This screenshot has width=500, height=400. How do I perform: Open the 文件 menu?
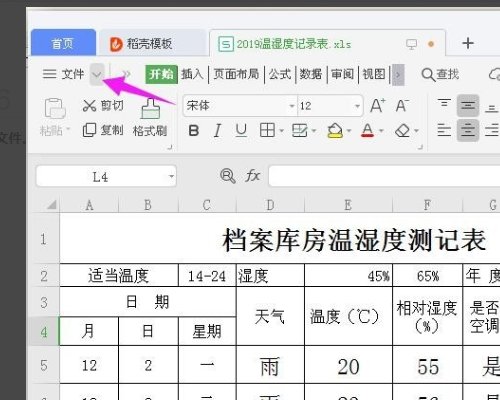(72, 74)
